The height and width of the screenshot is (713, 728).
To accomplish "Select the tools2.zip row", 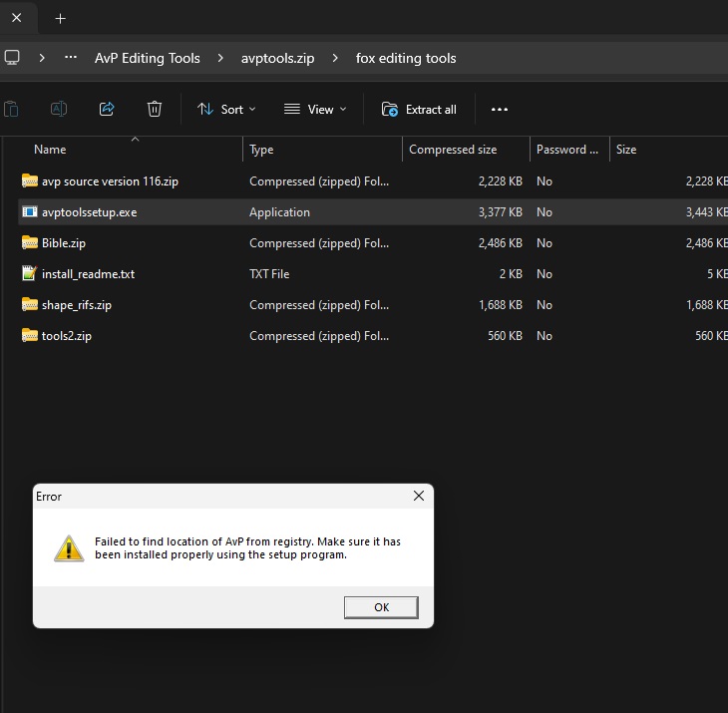I will (67, 336).
